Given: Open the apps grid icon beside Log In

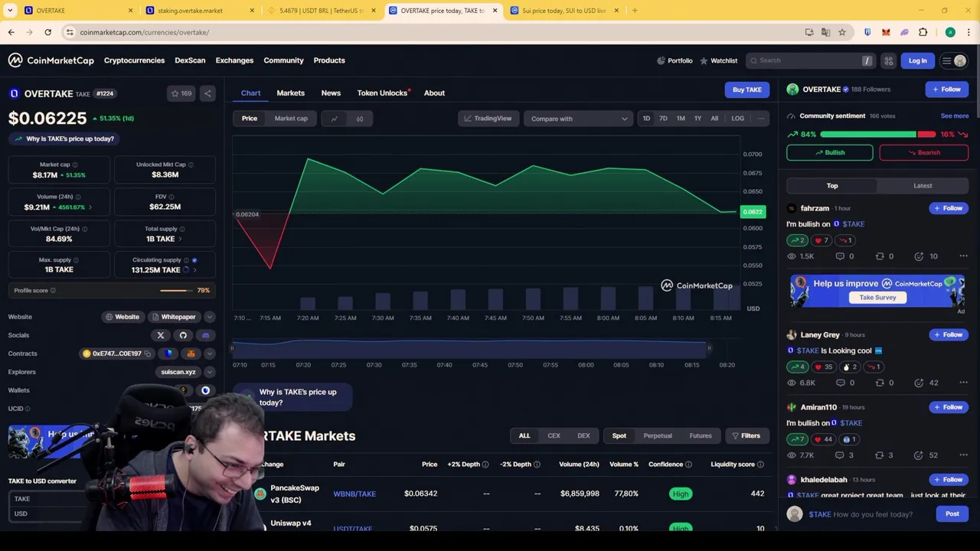Looking at the screenshot, I should click(x=888, y=60).
